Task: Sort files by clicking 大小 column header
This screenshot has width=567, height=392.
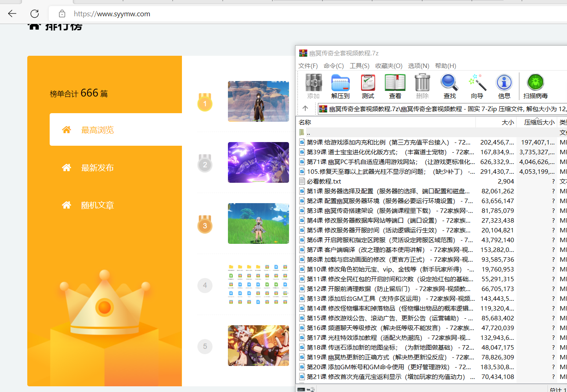Action: [x=508, y=122]
